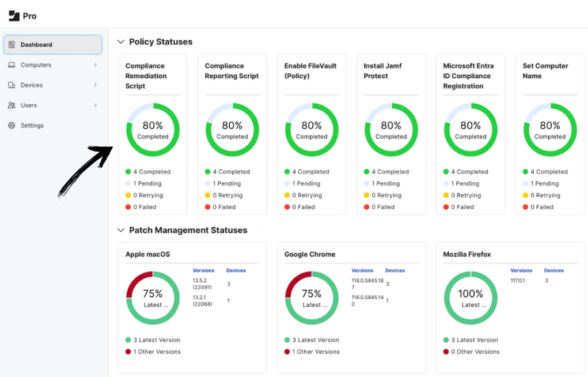Click the Users people icon
Viewport: 588px width, 377px height.
(x=12, y=105)
